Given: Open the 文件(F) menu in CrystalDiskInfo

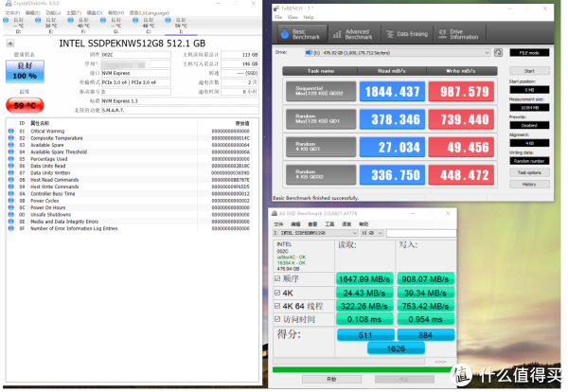Looking at the screenshot, I should (12, 12).
